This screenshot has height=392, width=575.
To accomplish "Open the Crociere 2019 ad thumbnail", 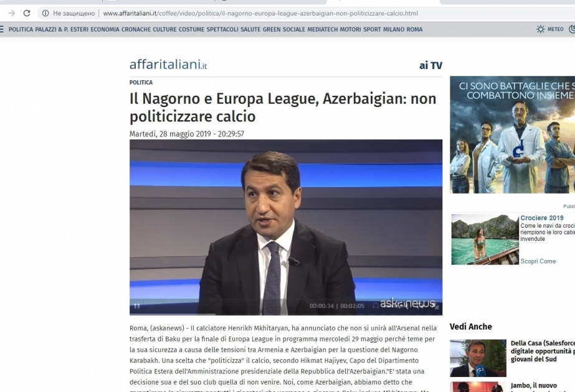I will coord(485,239).
